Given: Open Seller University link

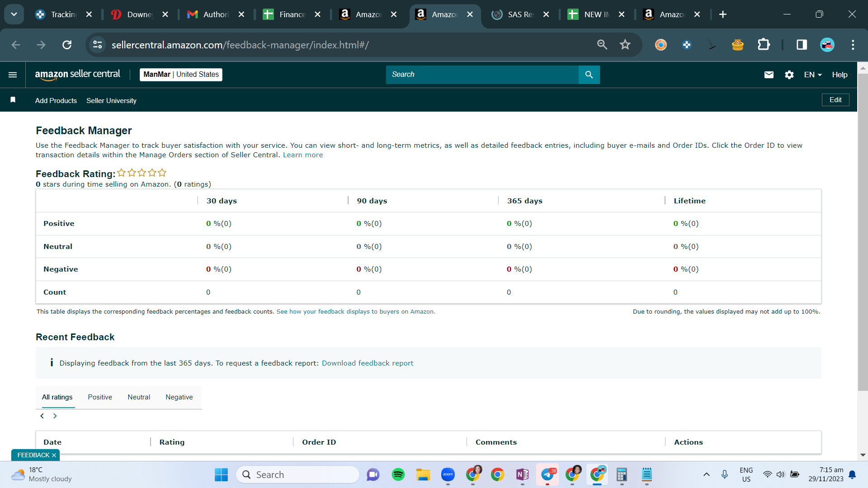Looking at the screenshot, I should [111, 101].
